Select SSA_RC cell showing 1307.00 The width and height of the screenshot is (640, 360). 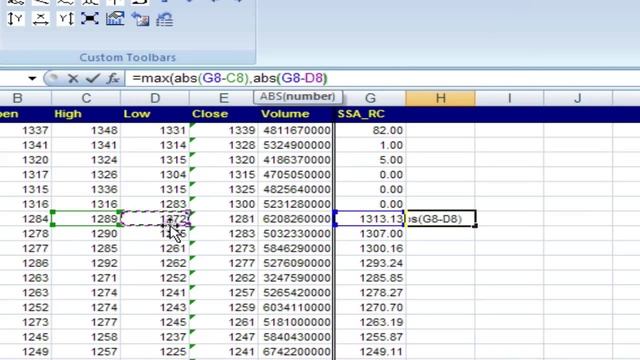point(371,233)
